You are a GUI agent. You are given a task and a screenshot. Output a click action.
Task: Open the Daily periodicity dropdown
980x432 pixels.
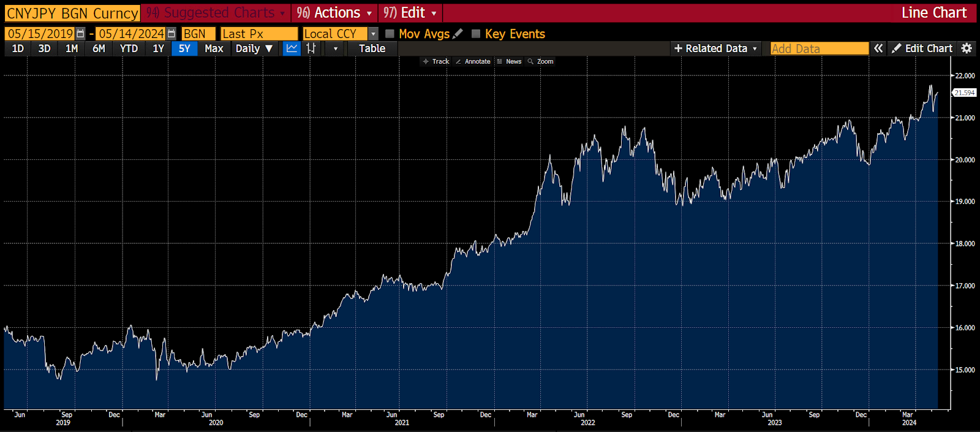[x=254, y=48]
